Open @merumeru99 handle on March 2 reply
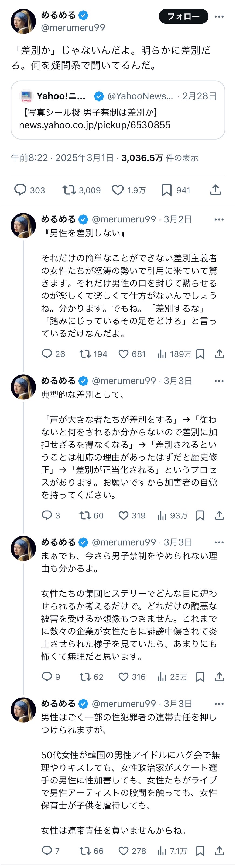Viewport: 236px width, 868px height. tap(124, 219)
